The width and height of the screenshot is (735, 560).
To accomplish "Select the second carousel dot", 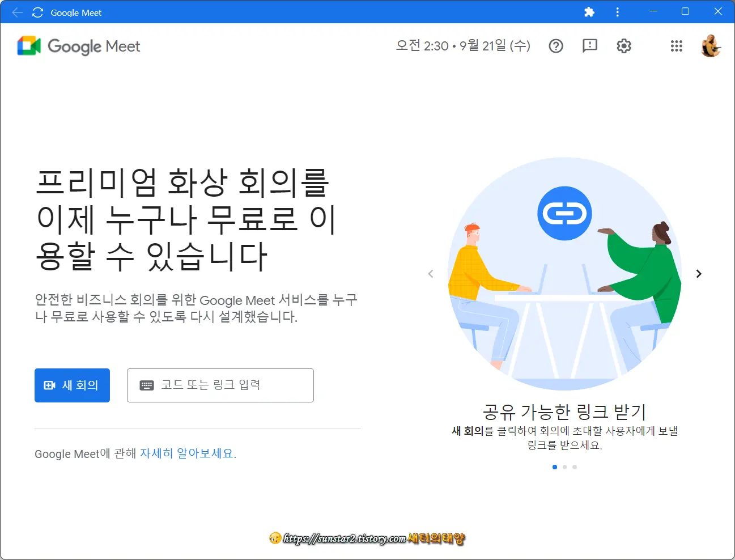I will click(x=564, y=467).
